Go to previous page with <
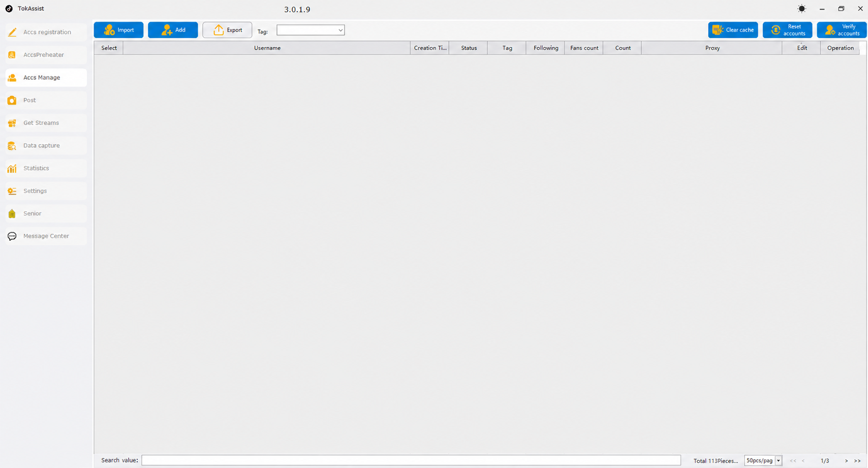This screenshot has height=468, width=868. point(803,461)
